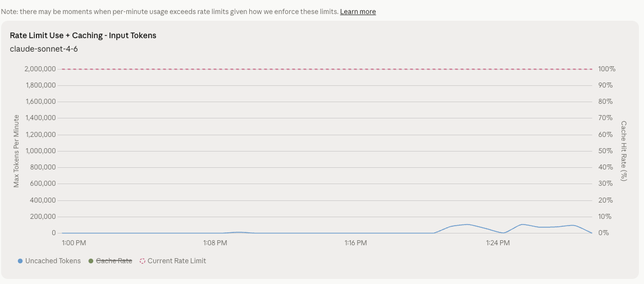The height and width of the screenshot is (284, 644).
Task: Click the green Cache Rate legend dot
Action: click(x=91, y=261)
